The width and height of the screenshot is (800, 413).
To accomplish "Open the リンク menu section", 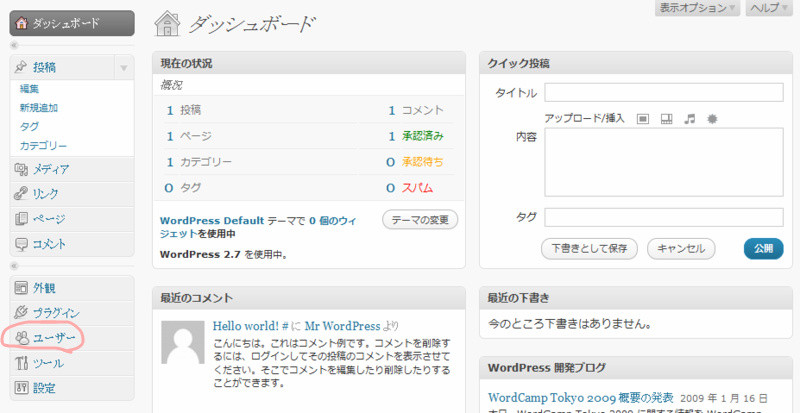I will [x=72, y=194].
